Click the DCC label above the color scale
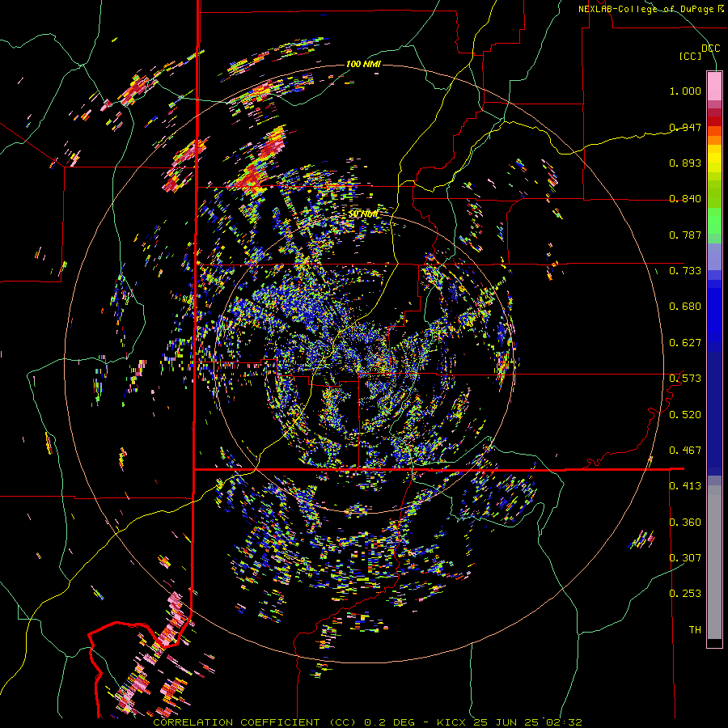Image resolution: width=728 pixels, height=728 pixels. (710, 49)
